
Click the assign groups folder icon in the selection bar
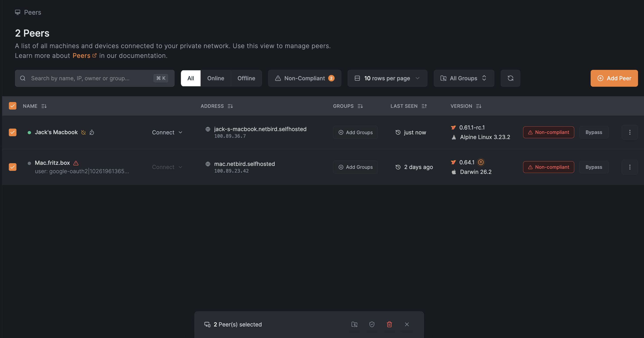[354, 324]
